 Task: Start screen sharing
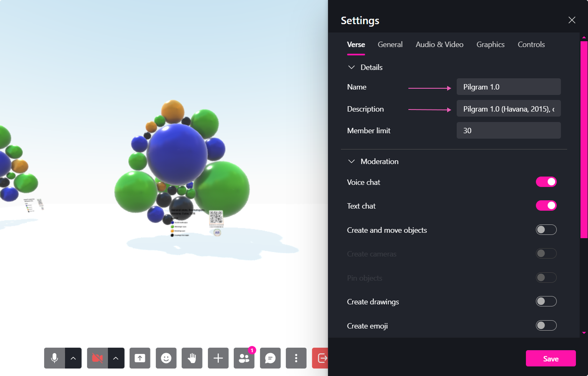[x=140, y=358]
